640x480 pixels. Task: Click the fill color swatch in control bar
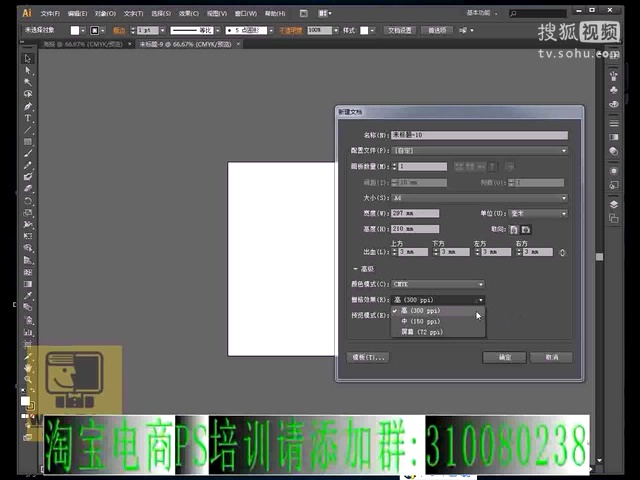(x=75, y=30)
